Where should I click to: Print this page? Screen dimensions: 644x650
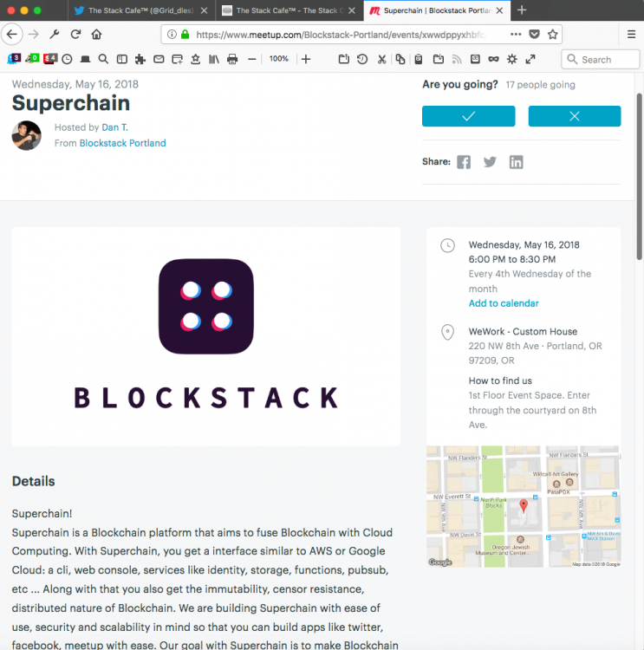[x=232, y=59]
